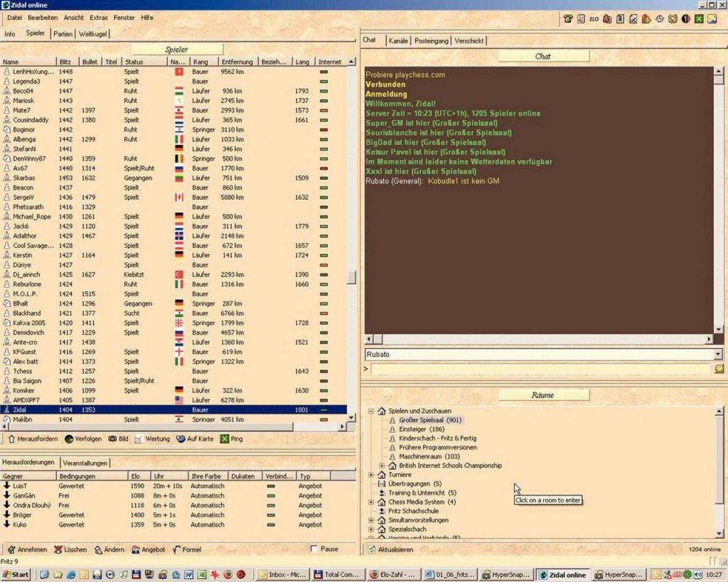Image resolution: width=728 pixels, height=582 pixels.
Task: Open the Extras menu
Action: click(98, 18)
